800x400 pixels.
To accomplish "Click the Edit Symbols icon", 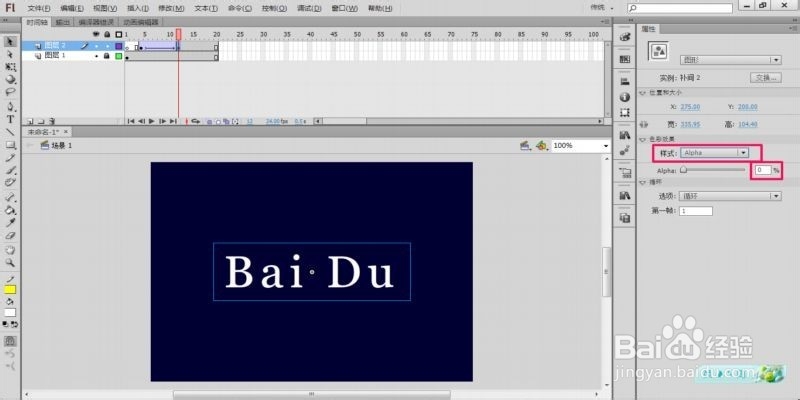I will click(x=541, y=146).
